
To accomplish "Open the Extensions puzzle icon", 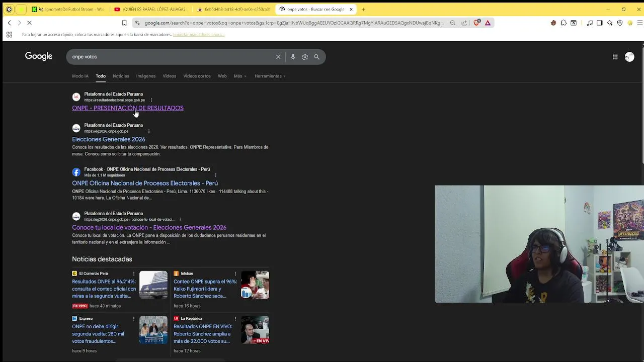I will pos(563,23).
